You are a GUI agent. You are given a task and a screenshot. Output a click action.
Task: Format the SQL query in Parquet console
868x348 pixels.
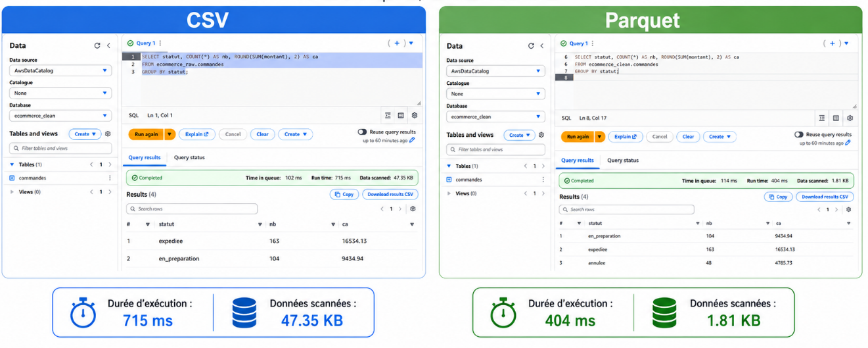[822, 118]
